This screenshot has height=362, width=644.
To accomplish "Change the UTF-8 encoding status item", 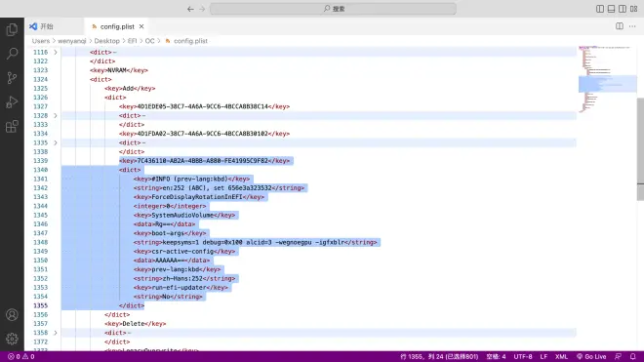I will [523, 357].
